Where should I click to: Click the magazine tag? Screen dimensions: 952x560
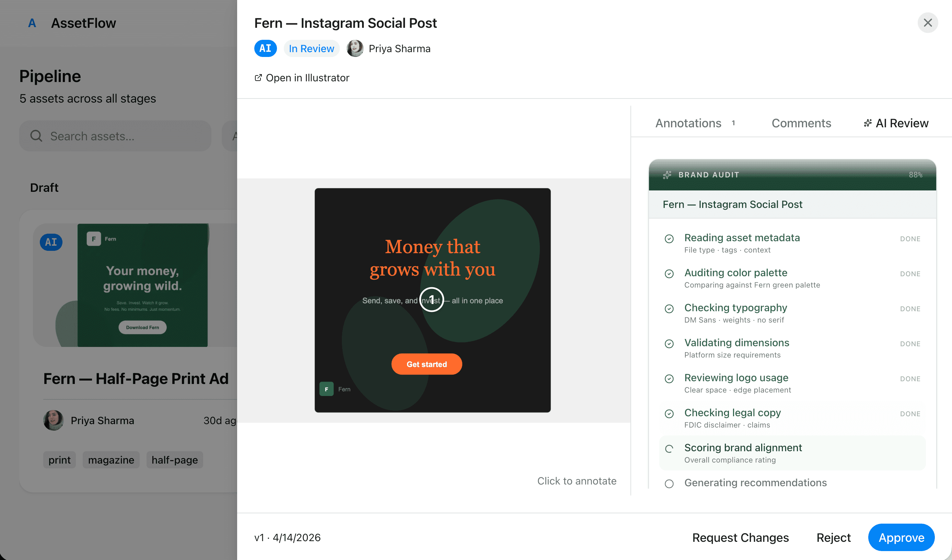(111, 460)
